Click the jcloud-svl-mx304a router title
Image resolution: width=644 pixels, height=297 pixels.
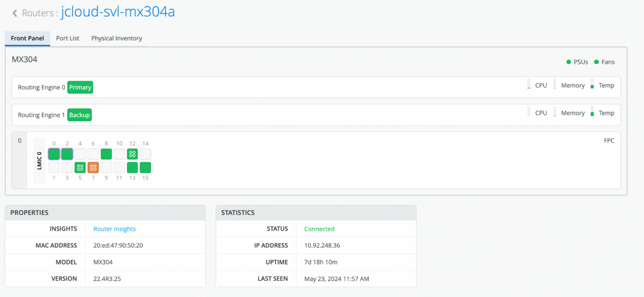click(117, 12)
